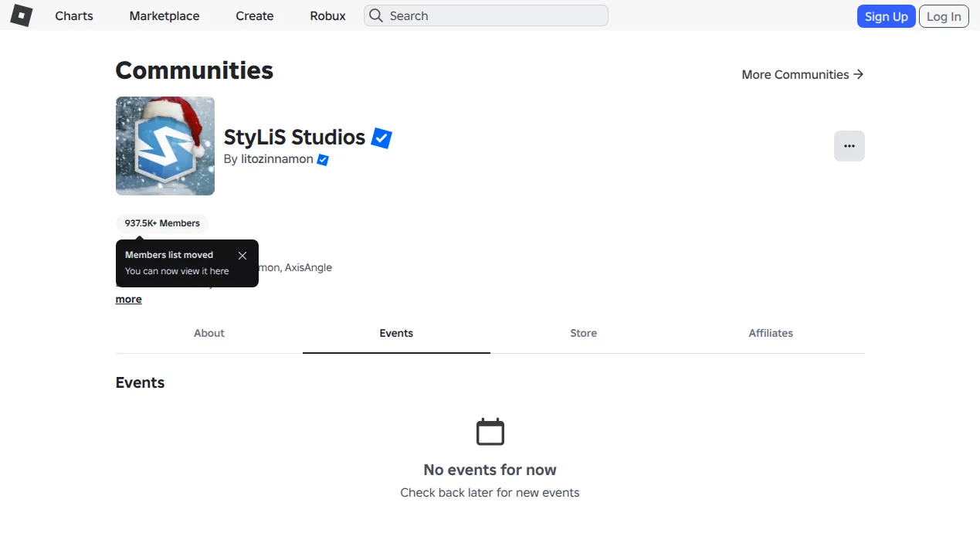
Task: Click 'Check back later for new events' text
Action: point(490,493)
